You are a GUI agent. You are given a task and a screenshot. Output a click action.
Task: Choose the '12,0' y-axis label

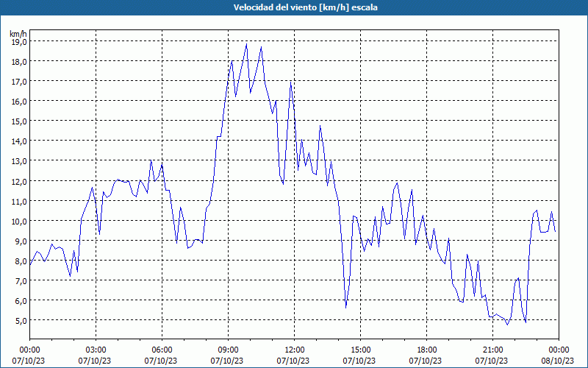click(19, 181)
